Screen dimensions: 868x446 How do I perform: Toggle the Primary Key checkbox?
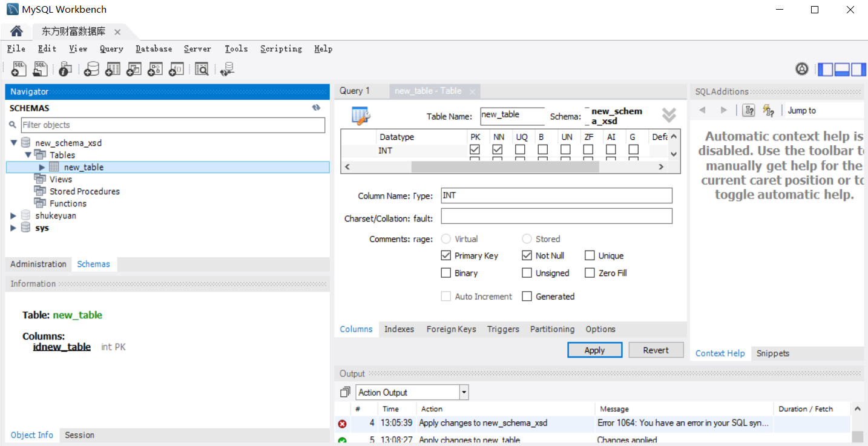[446, 255]
